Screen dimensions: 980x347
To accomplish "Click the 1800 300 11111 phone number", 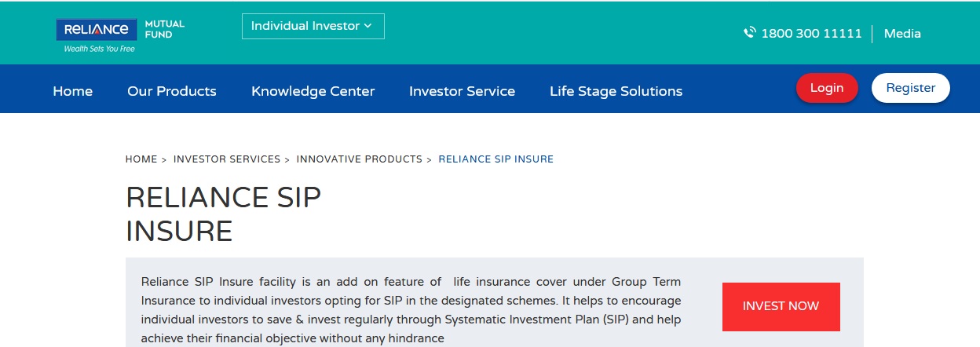I will click(x=811, y=34).
